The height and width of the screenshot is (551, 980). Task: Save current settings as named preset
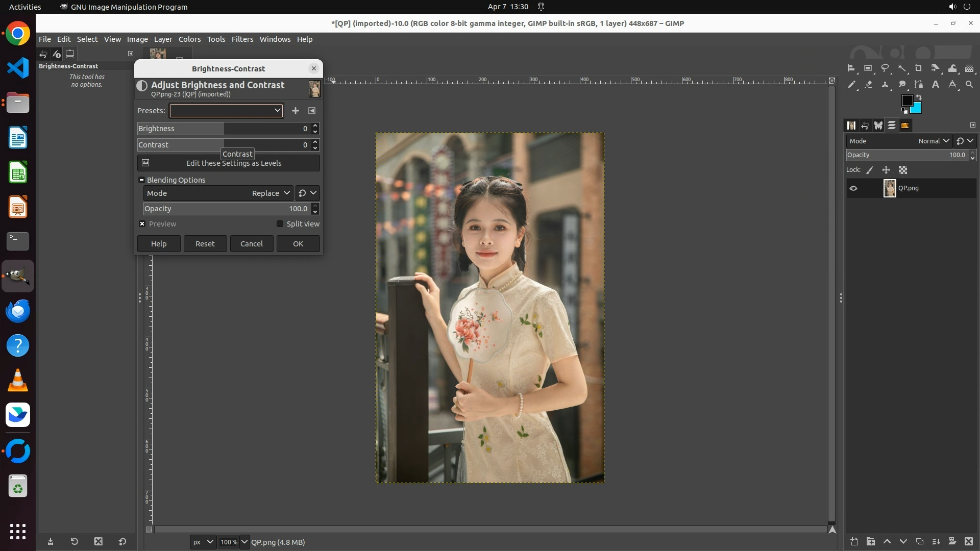click(x=295, y=111)
